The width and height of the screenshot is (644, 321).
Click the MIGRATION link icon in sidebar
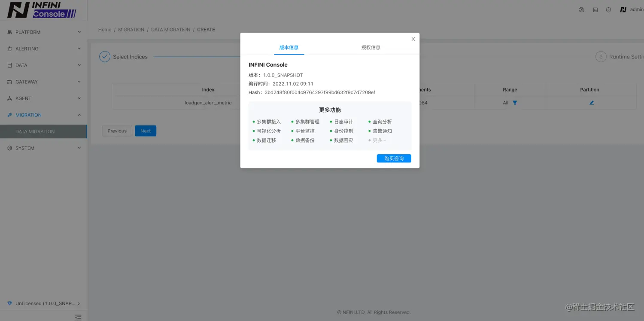point(9,115)
